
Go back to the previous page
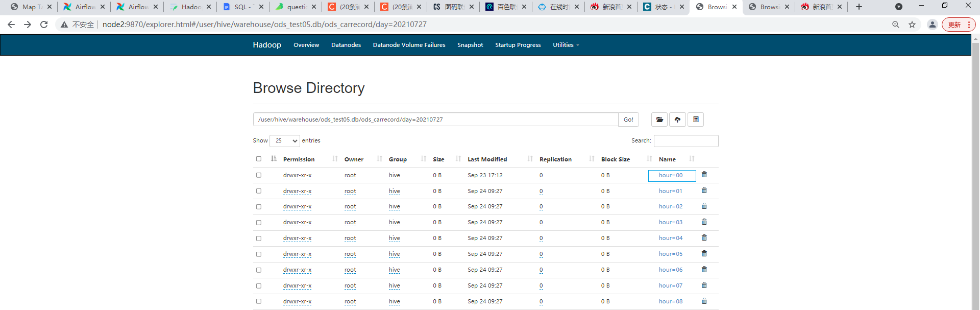tap(11, 25)
